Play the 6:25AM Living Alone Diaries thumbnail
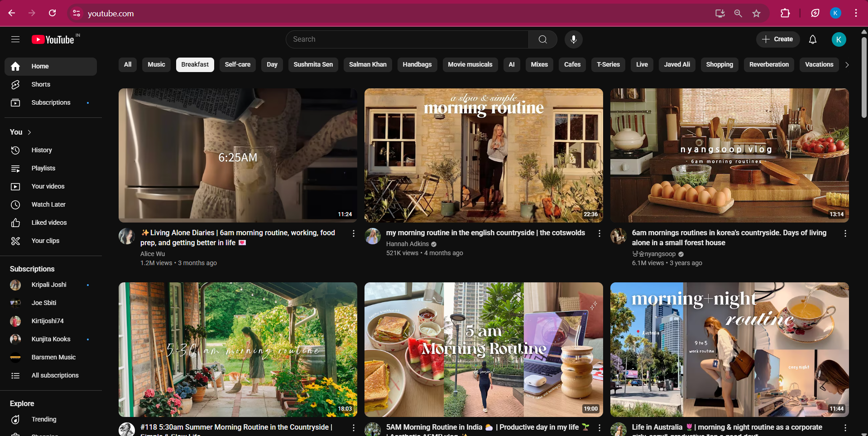868x436 pixels. tap(238, 155)
